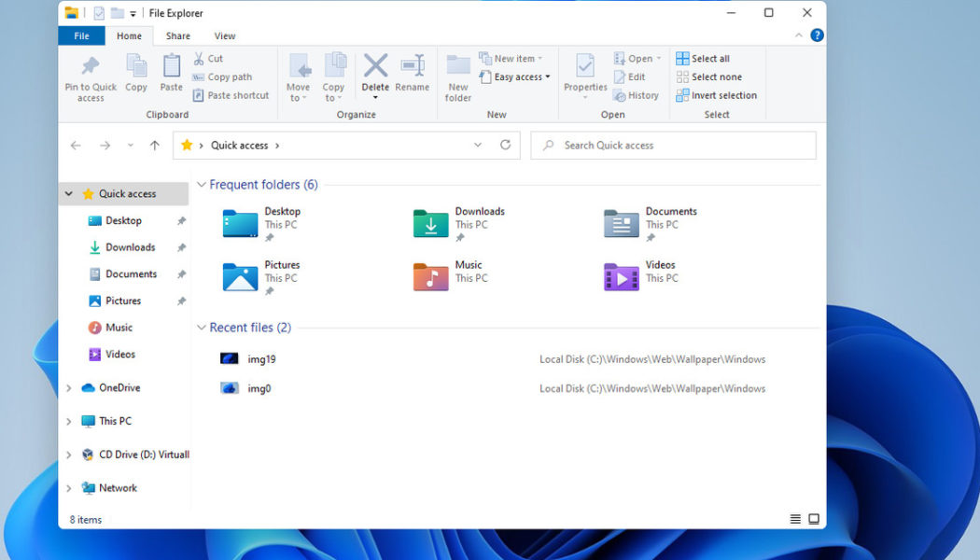The height and width of the screenshot is (560, 980).
Task: Click the Pin to Quick access icon
Action: 91,67
